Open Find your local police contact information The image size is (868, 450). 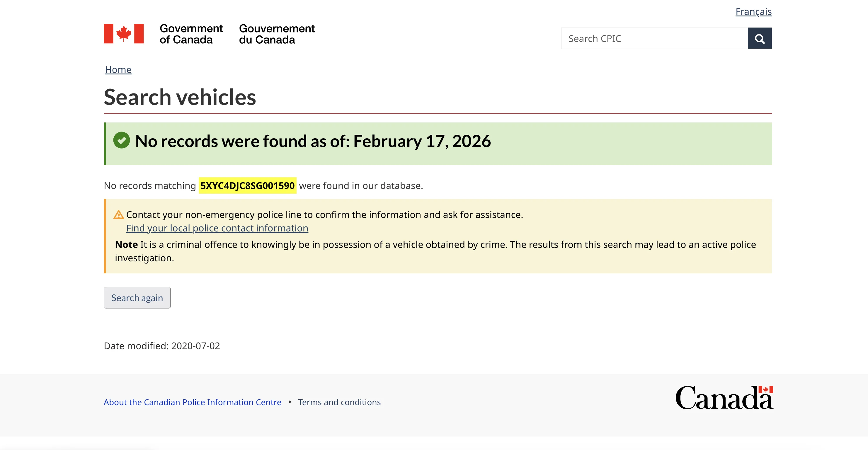[217, 228]
